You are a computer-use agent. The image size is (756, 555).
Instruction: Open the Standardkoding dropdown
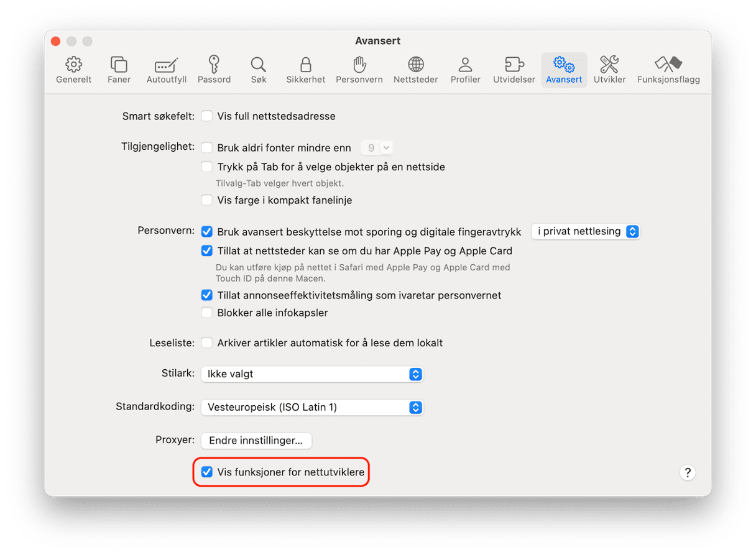point(311,408)
